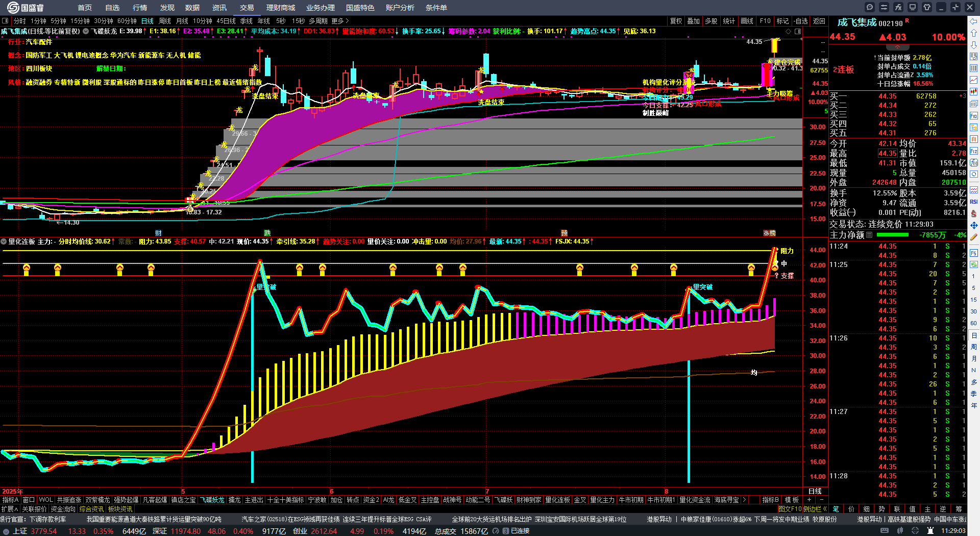Click the 返回 button
Screen dimensions: 980x536
coord(819,21)
